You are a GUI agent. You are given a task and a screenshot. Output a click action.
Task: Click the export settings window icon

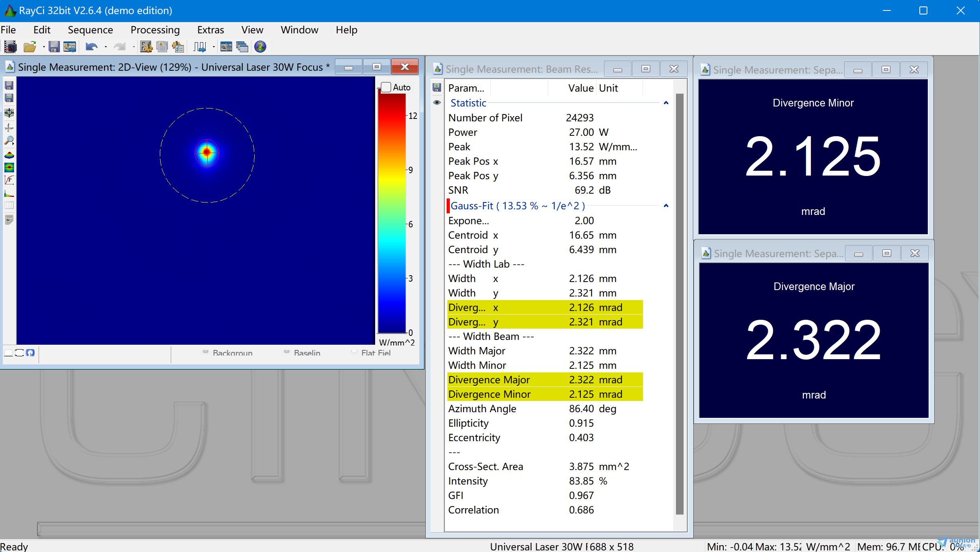coord(70,47)
